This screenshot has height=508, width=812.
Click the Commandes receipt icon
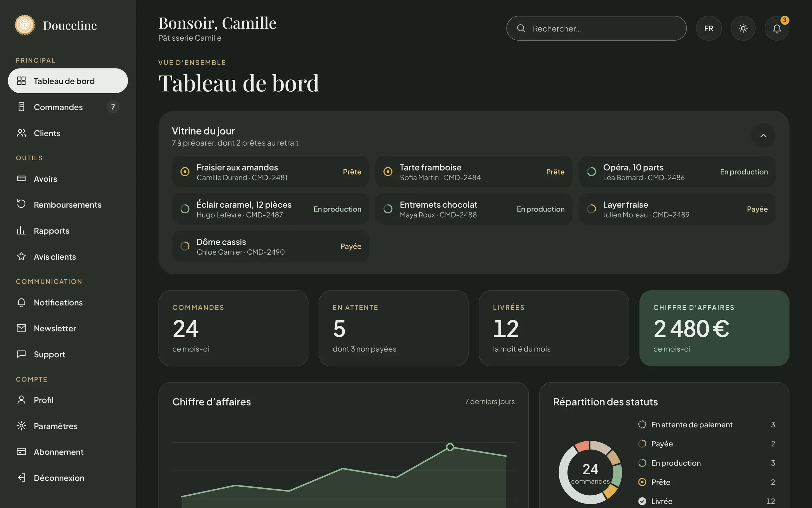click(22, 107)
